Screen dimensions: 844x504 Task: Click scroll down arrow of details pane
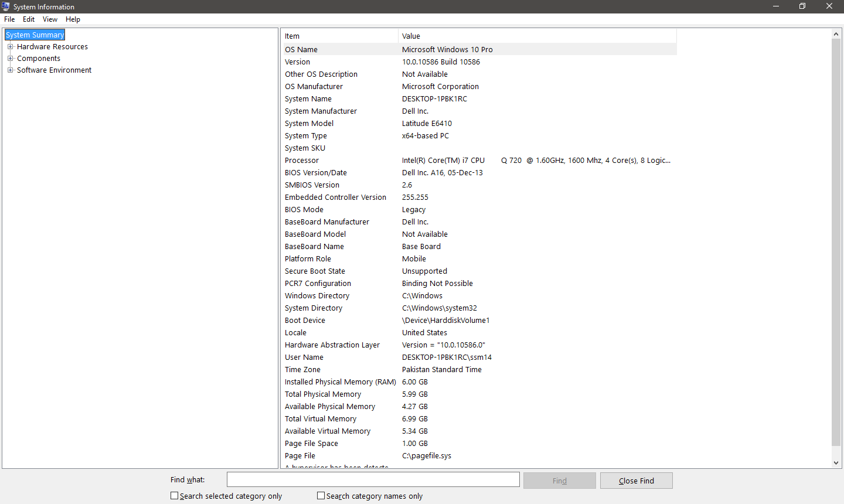(836, 463)
